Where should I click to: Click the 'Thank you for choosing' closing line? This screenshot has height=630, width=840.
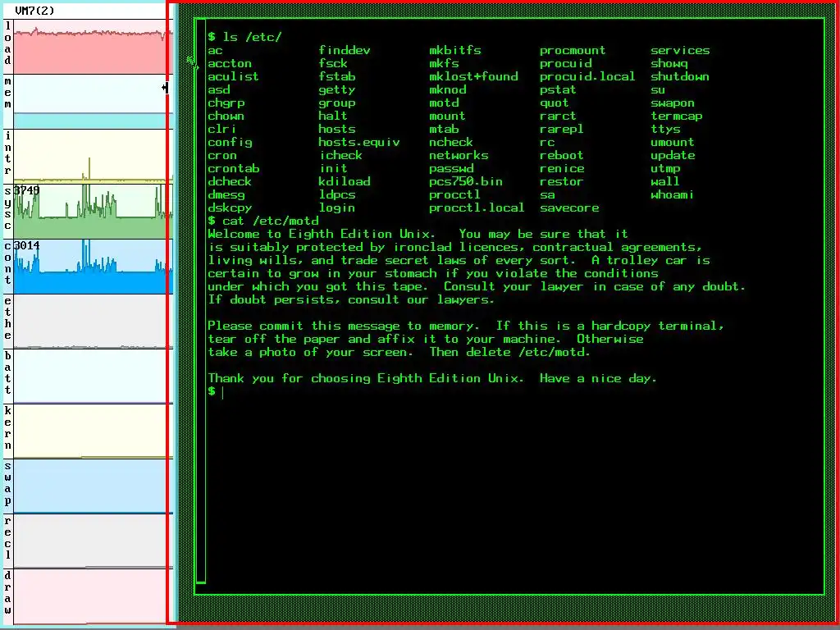tap(432, 378)
